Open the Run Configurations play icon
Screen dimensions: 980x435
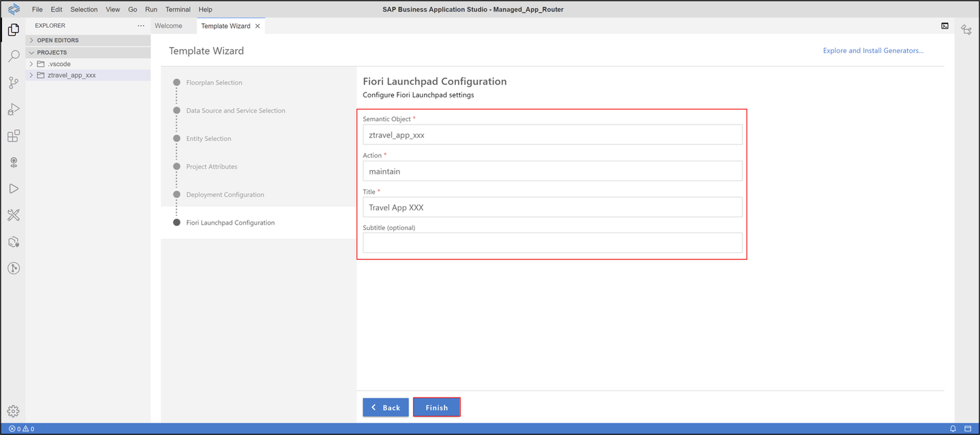pos(13,189)
